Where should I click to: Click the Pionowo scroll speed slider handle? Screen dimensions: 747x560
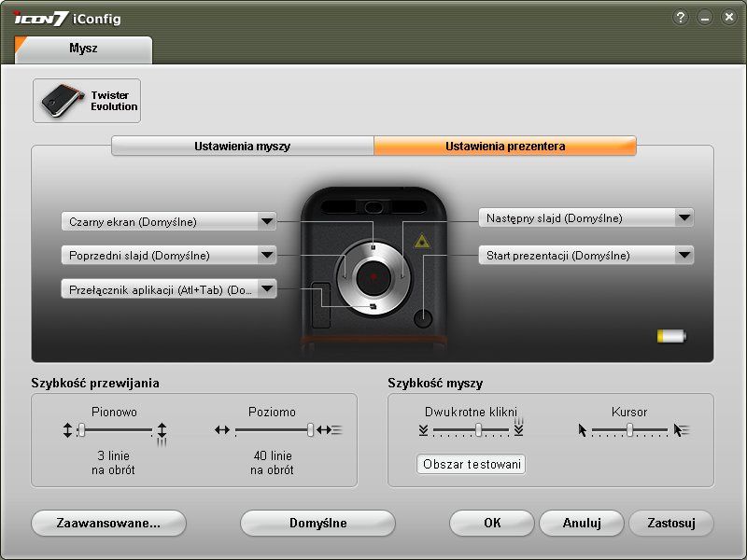click(82, 430)
